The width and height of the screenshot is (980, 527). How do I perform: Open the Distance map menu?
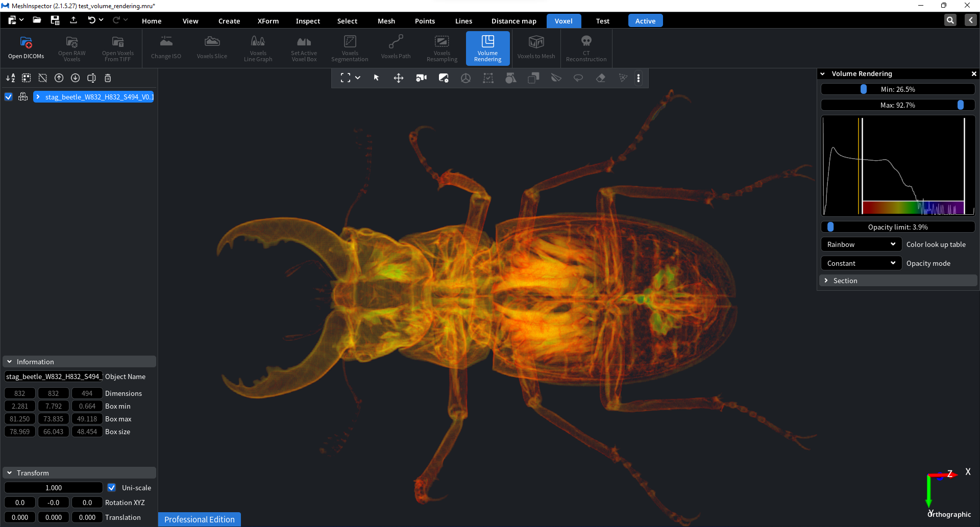click(x=513, y=21)
